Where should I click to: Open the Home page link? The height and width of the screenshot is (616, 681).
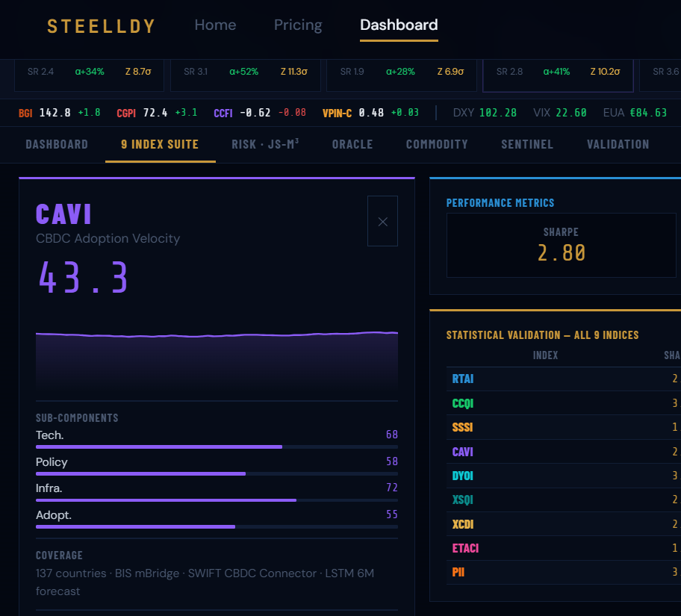pos(215,25)
